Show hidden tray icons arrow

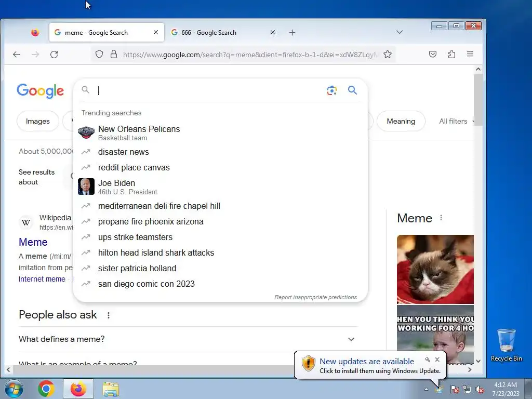(426, 390)
